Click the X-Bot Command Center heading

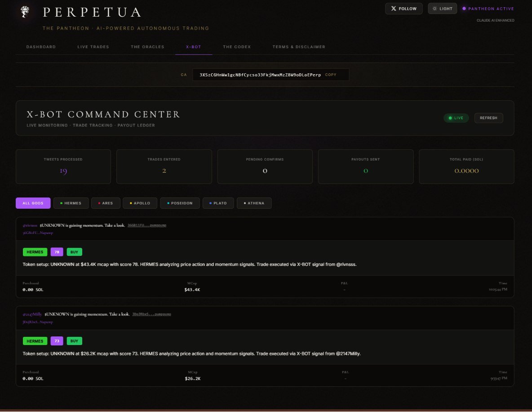[x=103, y=114]
